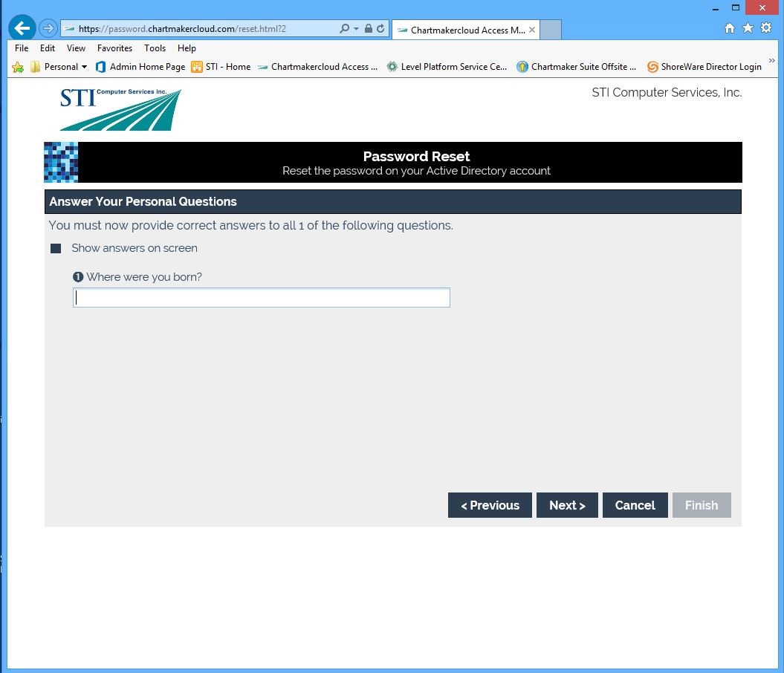The width and height of the screenshot is (784, 673).
Task: Open the address bar autocomplete dropdown arrow
Action: click(357, 29)
